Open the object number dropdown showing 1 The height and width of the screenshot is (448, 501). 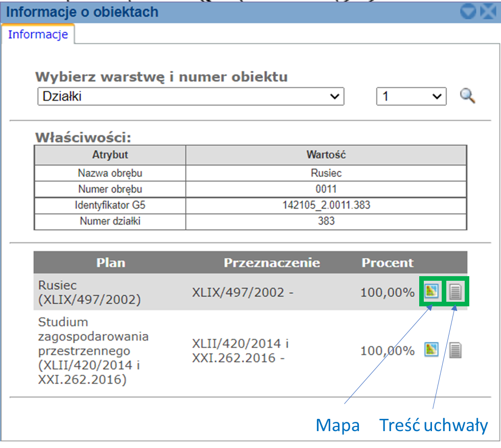coord(411,96)
